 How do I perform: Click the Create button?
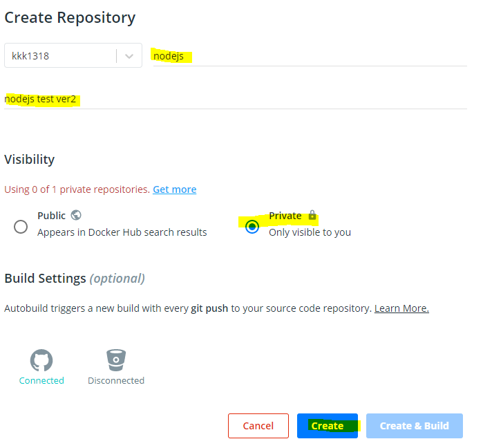click(327, 425)
